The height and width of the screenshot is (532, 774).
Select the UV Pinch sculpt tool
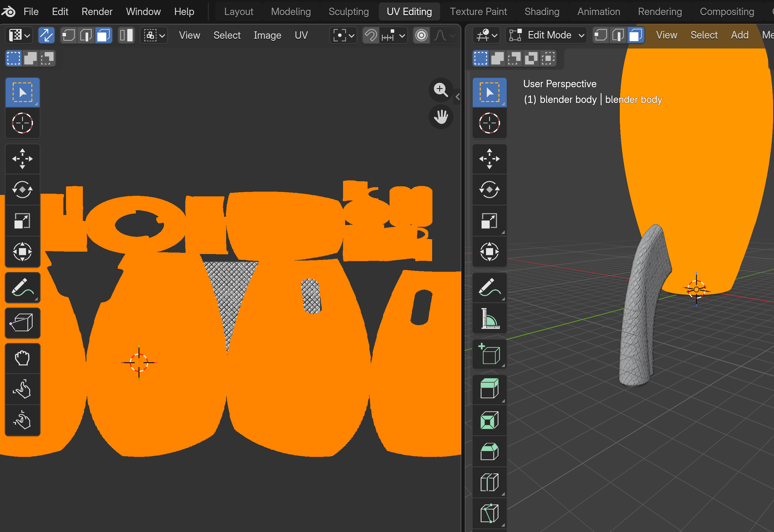22,420
